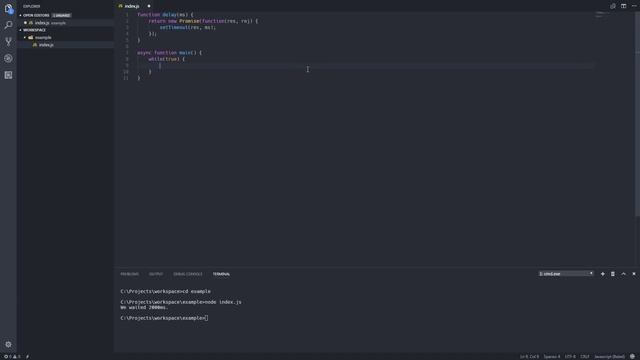Viewport: 640px width, 360px height.
Task: Click the setTimeout code line
Action: pyautogui.click(x=188, y=27)
